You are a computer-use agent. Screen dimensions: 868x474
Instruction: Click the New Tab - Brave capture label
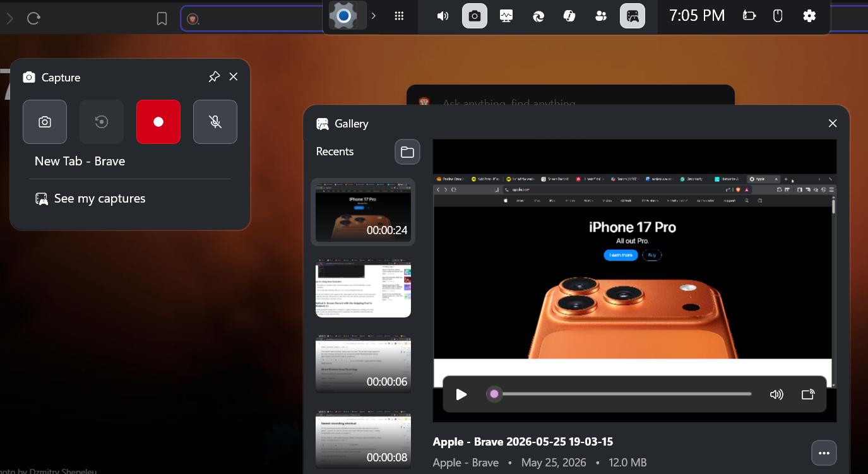tap(80, 161)
